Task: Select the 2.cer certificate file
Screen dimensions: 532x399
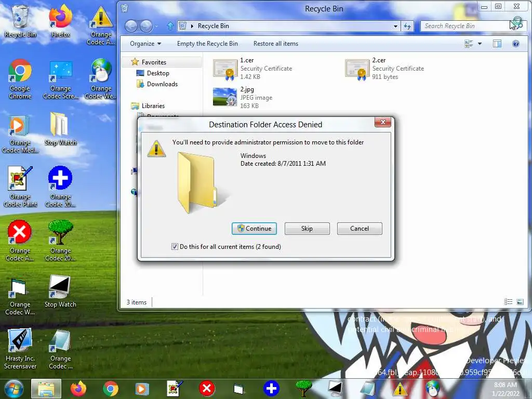Action: click(385, 69)
